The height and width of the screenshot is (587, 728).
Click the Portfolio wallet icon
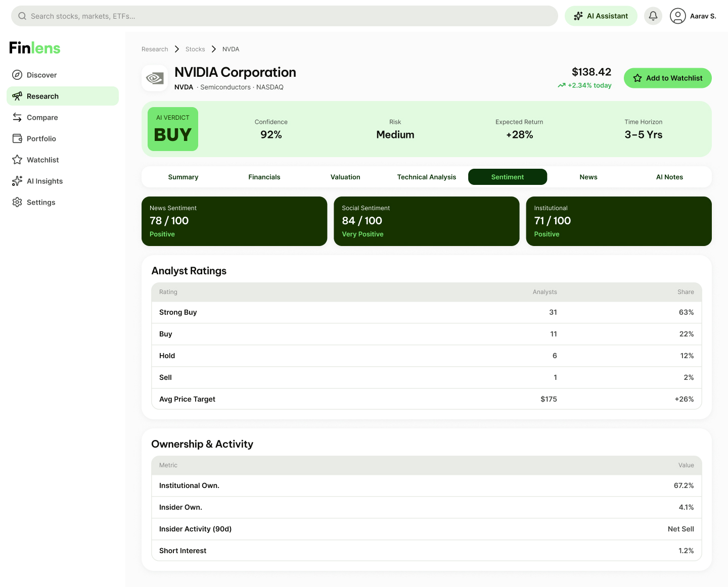pos(17,138)
